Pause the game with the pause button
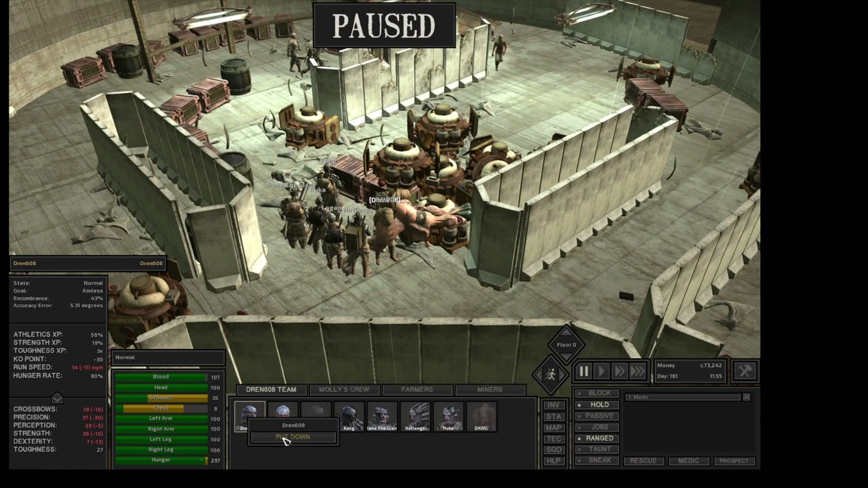This screenshot has height=488, width=868. (x=583, y=371)
